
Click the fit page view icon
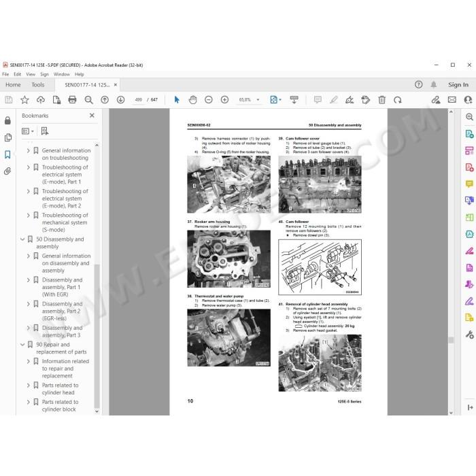click(x=274, y=99)
